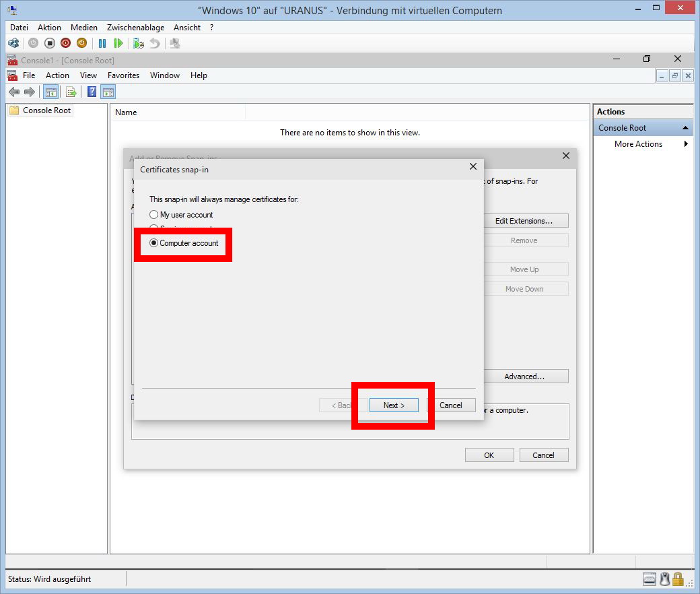Click the Name column header
The width and height of the screenshot is (700, 594).
tap(126, 112)
